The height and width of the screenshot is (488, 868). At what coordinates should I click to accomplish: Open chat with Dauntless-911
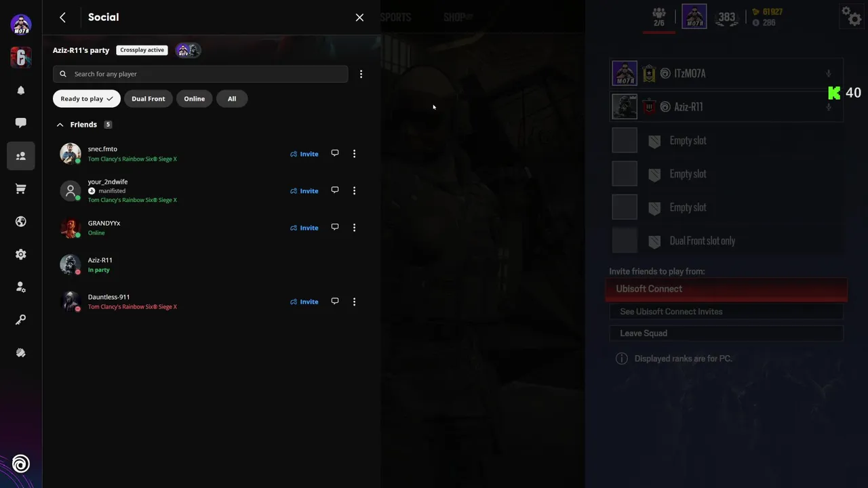click(334, 301)
